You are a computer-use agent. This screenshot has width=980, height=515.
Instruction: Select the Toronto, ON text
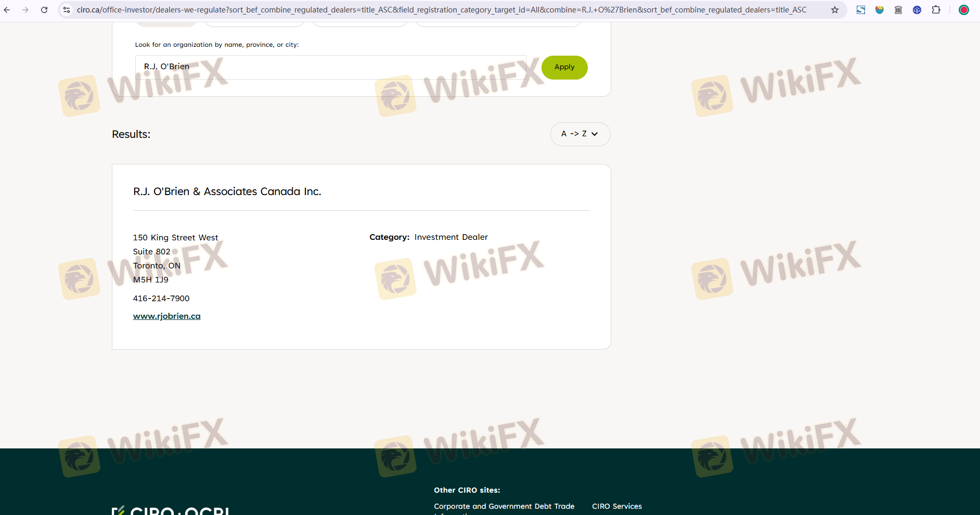(x=157, y=266)
